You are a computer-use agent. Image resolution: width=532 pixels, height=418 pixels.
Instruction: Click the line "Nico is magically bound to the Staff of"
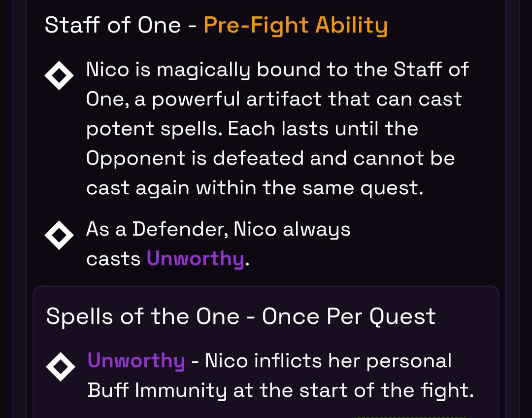(277, 70)
